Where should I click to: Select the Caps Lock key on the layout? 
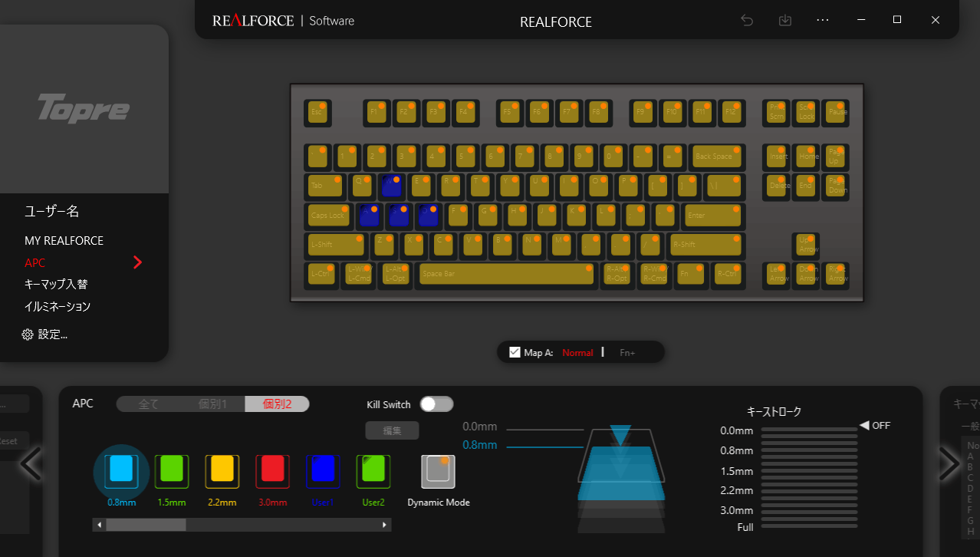coord(328,216)
